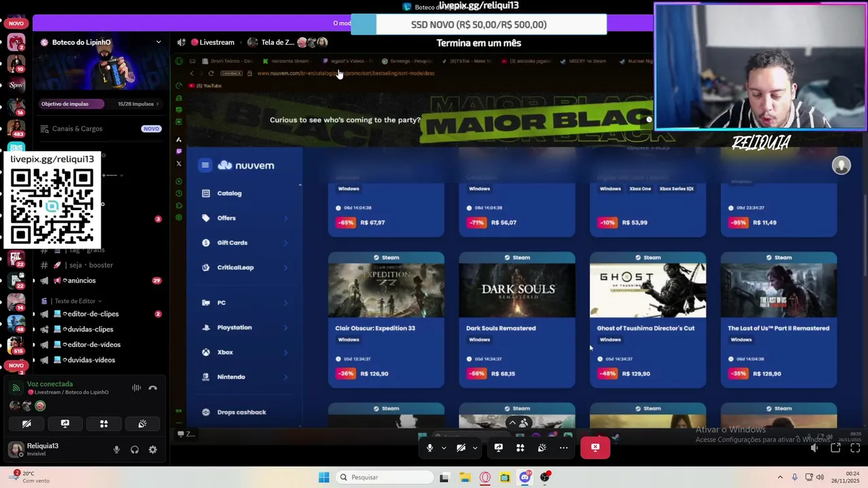The height and width of the screenshot is (488, 868).
Task: Open the Nuuvem hamburger menu
Action: (205, 165)
